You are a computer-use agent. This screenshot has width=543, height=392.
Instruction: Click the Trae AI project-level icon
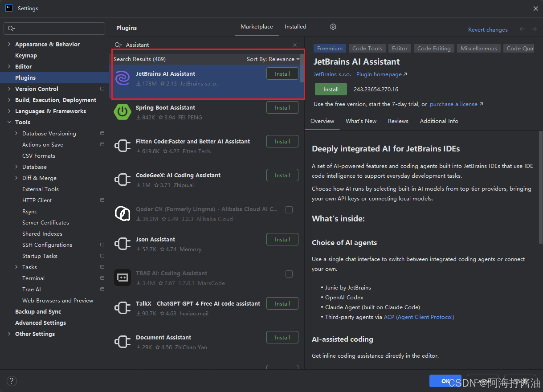[x=102, y=290]
